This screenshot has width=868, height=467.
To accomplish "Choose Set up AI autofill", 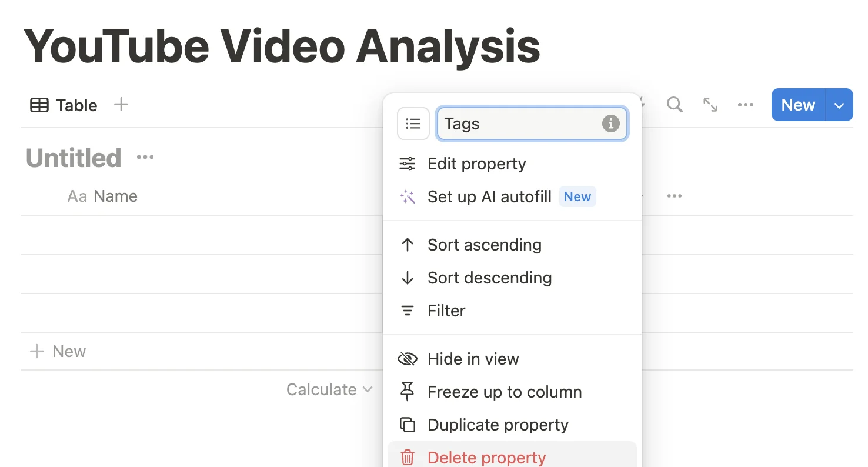I will click(512, 196).
